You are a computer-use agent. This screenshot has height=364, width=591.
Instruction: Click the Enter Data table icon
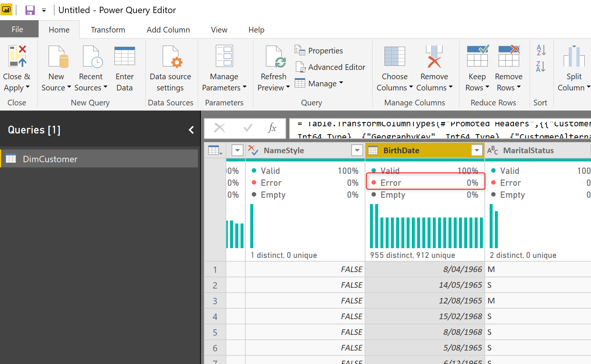tap(125, 56)
